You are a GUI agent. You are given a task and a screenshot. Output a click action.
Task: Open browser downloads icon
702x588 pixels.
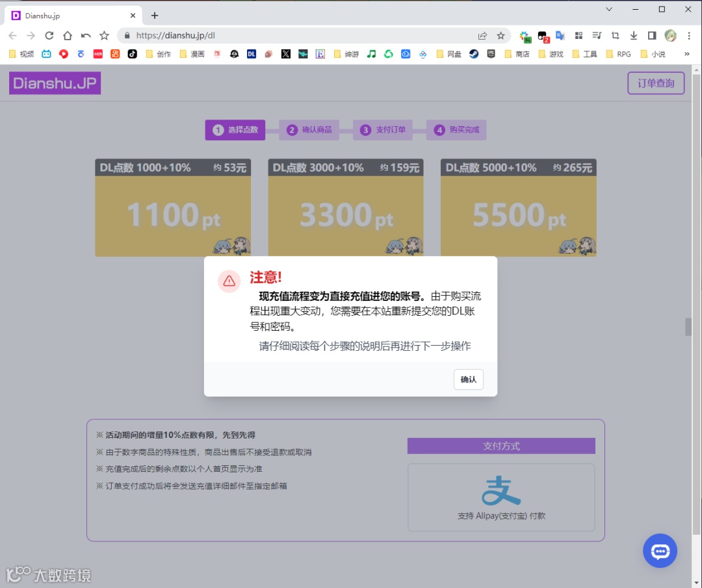point(634,35)
